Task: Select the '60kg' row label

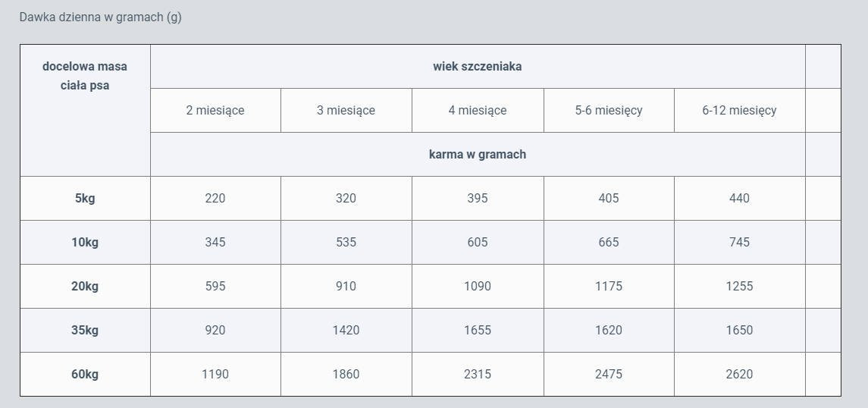Action: tap(85, 374)
